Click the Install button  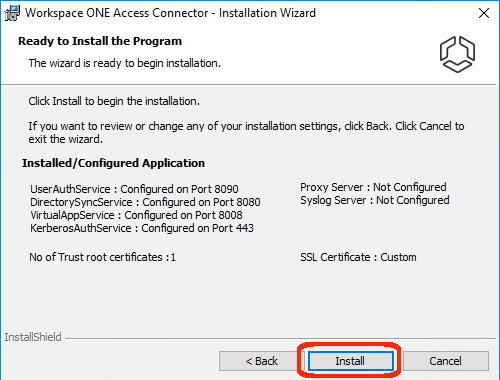pyautogui.click(x=350, y=361)
